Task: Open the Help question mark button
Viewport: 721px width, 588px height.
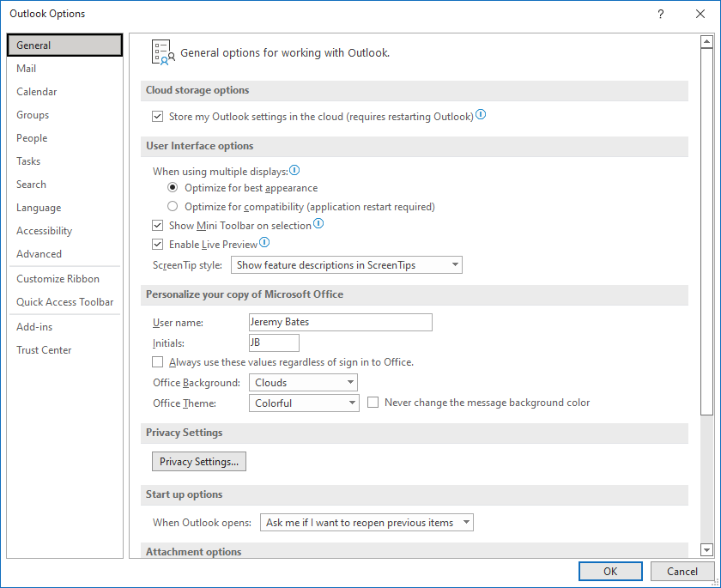Action: coord(660,14)
